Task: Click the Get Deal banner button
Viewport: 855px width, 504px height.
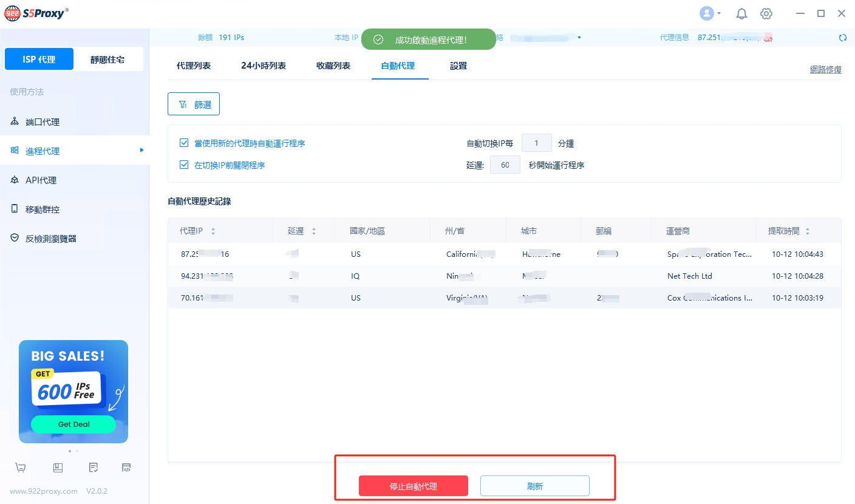Action: [73, 424]
